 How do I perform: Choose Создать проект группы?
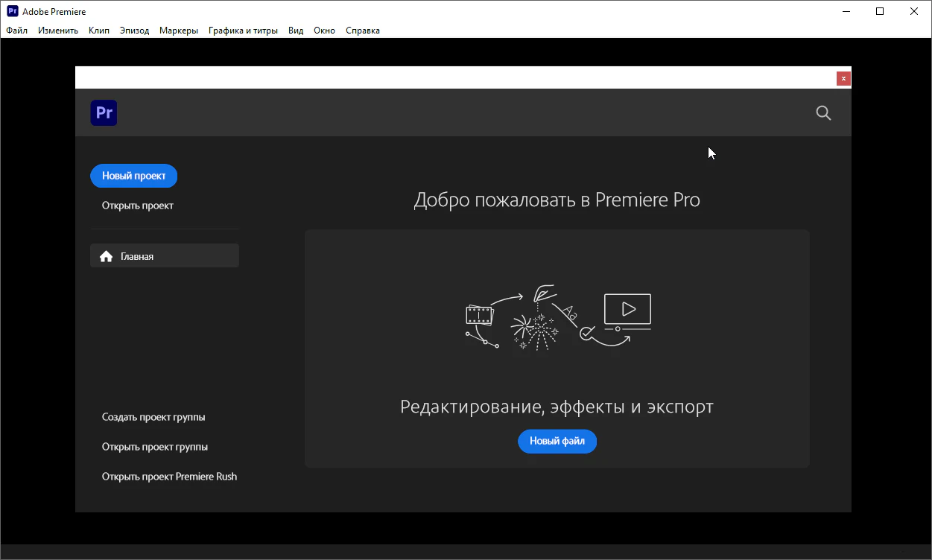click(153, 417)
